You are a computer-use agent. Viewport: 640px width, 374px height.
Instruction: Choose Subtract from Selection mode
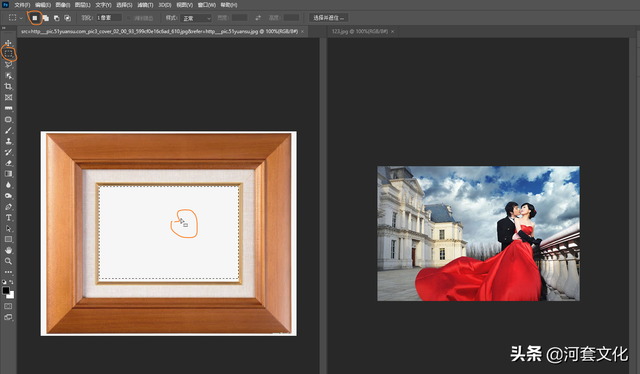[x=57, y=18]
